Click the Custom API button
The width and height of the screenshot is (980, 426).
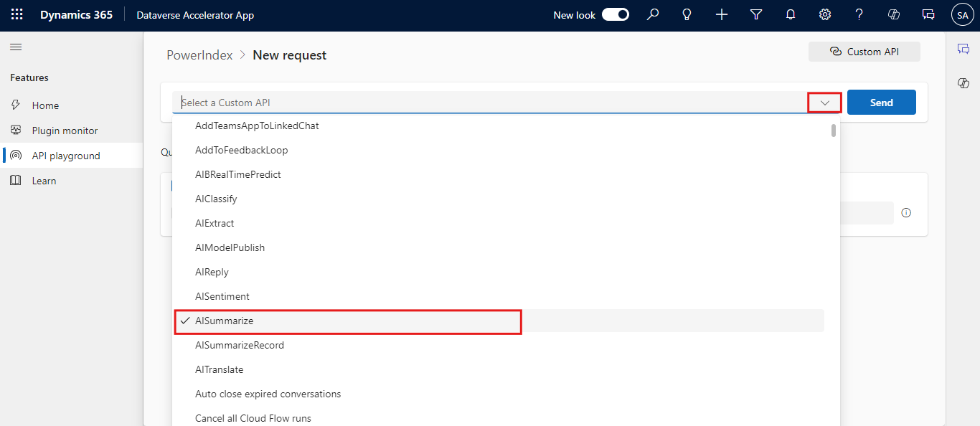(x=864, y=52)
